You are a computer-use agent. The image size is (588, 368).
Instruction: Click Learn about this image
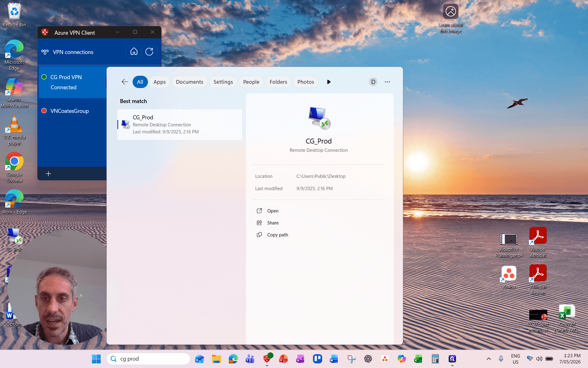pyautogui.click(x=450, y=19)
